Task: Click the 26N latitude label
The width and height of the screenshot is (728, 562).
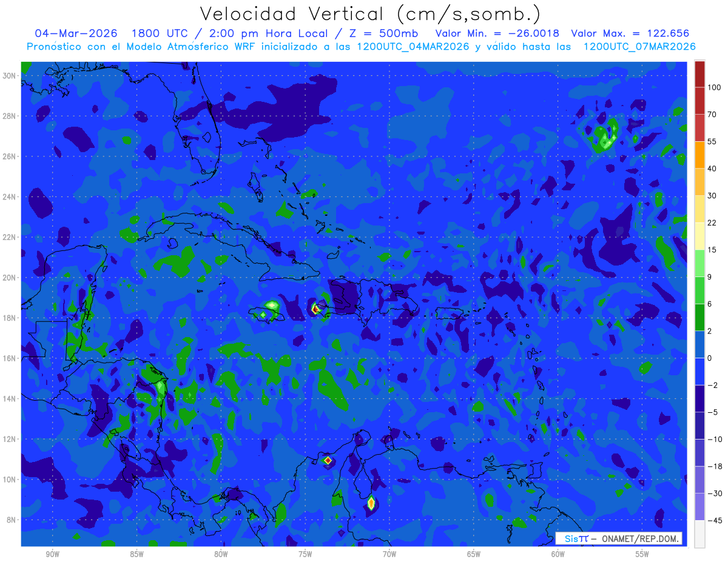Action: [9, 156]
